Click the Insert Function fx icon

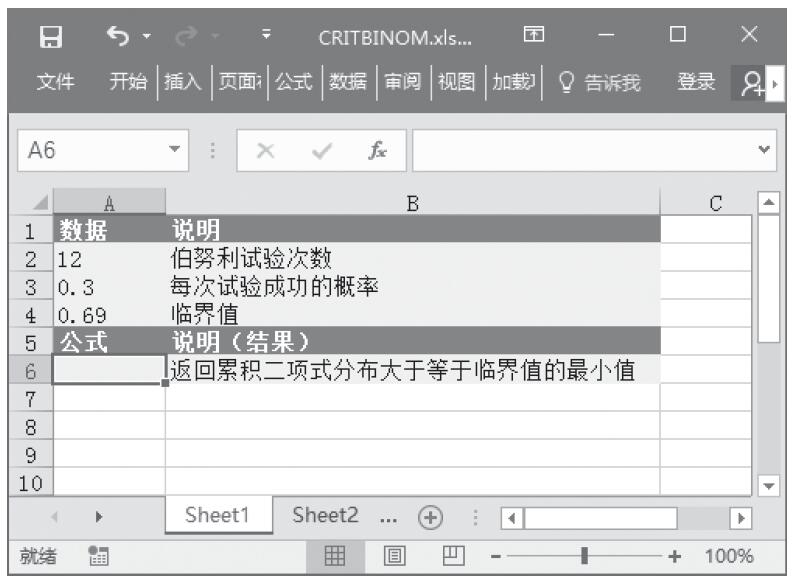pyautogui.click(x=378, y=151)
